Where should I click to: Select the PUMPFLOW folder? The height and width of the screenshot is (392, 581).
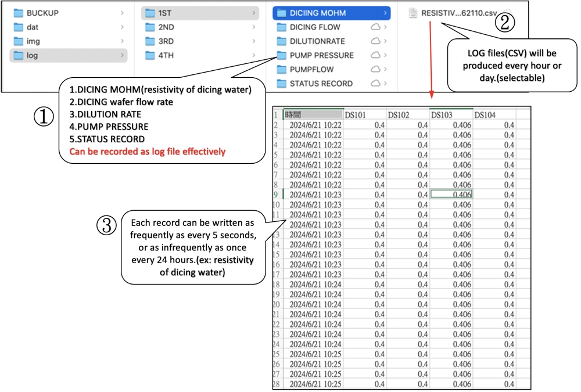311,70
